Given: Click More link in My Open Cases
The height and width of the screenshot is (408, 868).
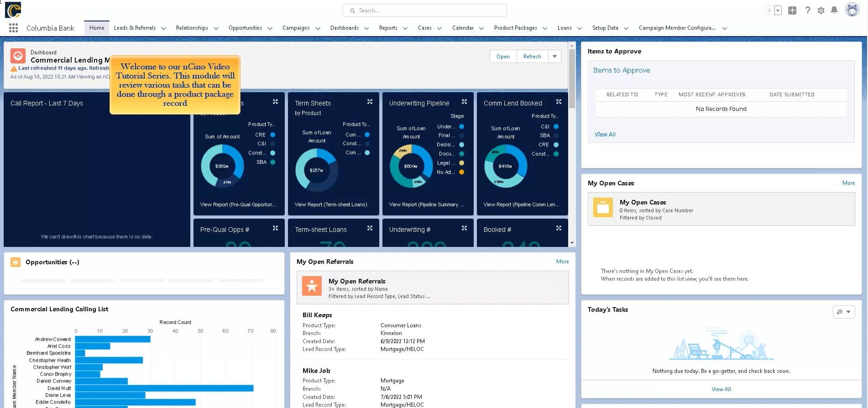Looking at the screenshot, I should pyautogui.click(x=848, y=183).
